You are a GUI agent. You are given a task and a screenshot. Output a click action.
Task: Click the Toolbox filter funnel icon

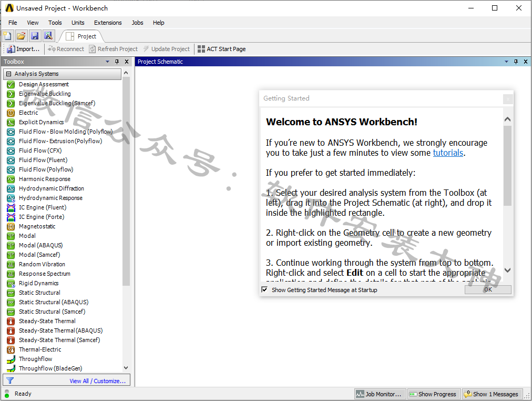coord(10,380)
